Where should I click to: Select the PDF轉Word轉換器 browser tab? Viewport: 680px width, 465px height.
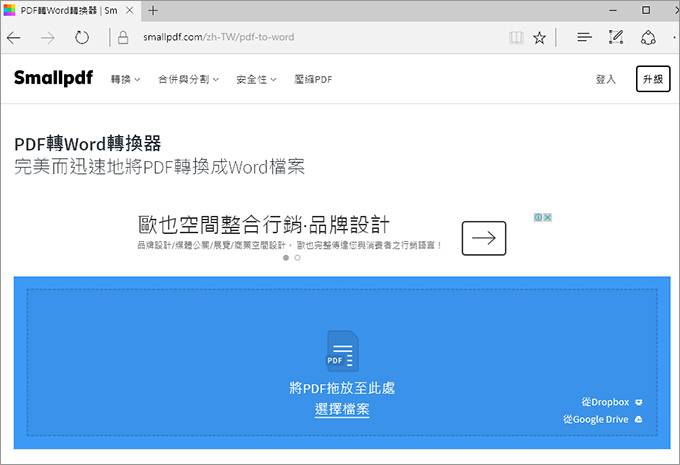click(69, 10)
